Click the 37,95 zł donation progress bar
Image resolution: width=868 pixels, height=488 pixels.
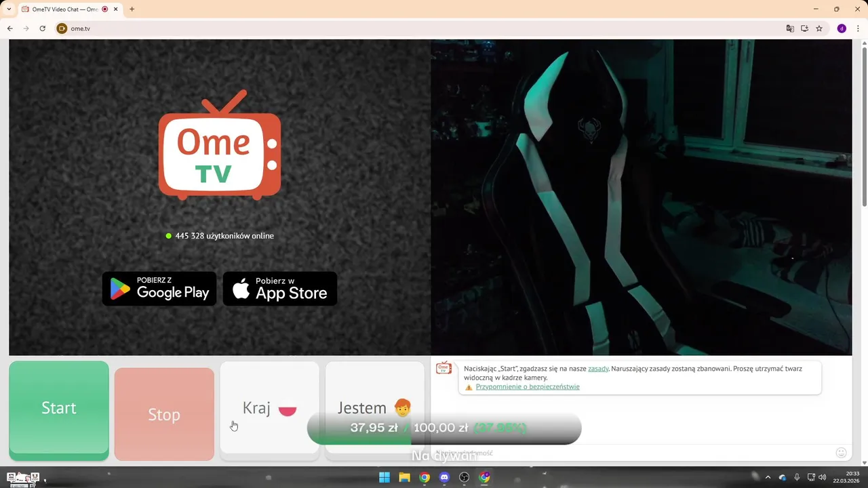(x=444, y=428)
